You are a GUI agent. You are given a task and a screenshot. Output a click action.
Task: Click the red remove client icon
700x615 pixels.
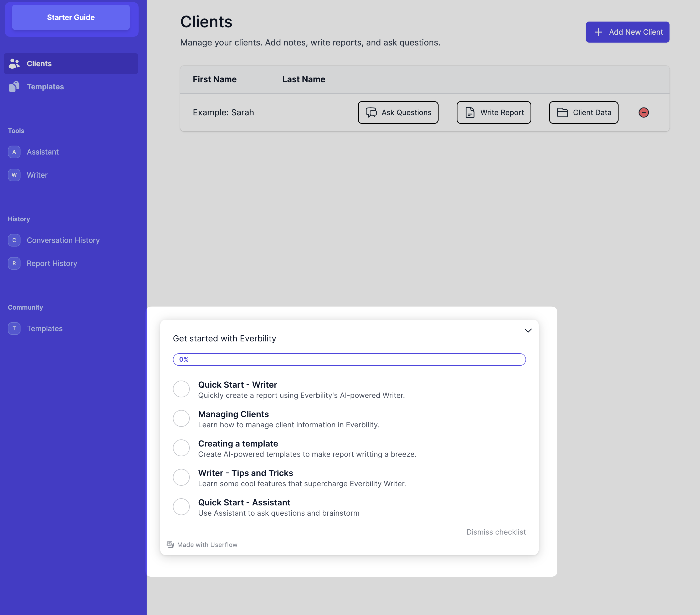tap(644, 112)
